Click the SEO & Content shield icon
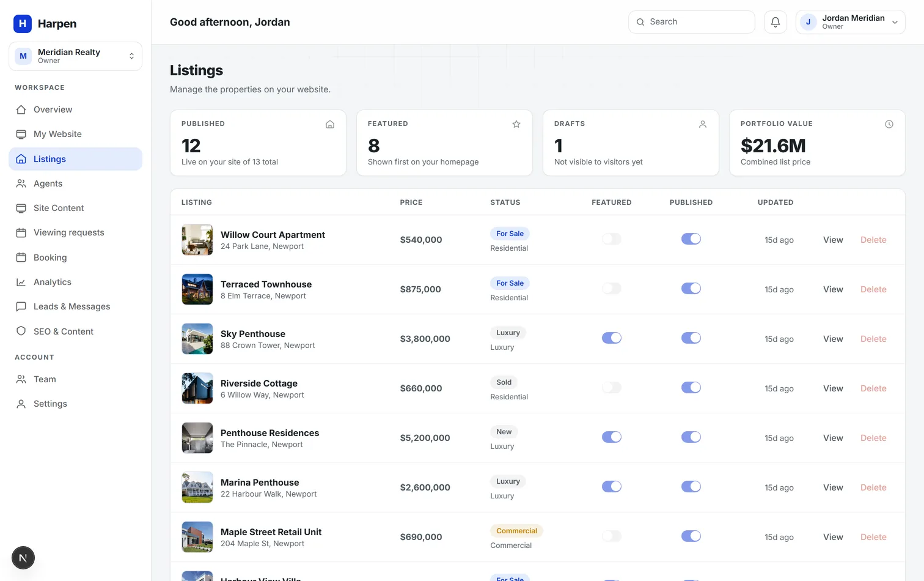 click(x=21, y=331)
